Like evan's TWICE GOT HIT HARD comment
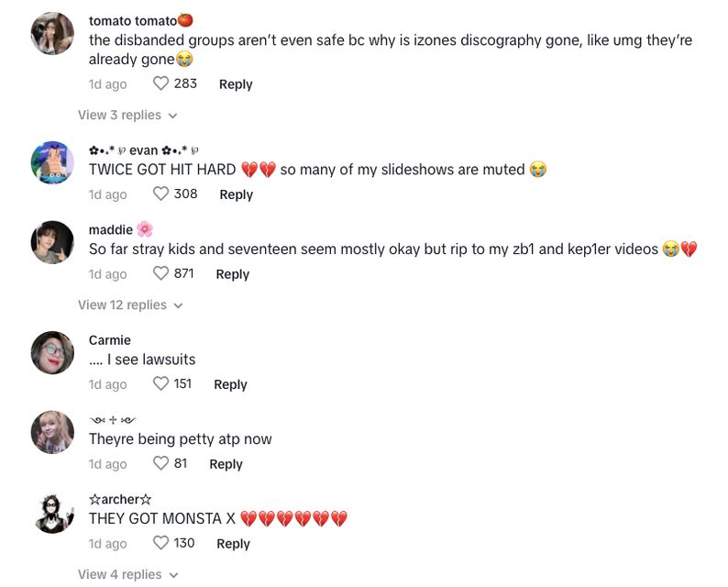This screenshot has height=587, width=728. point(161,194)
